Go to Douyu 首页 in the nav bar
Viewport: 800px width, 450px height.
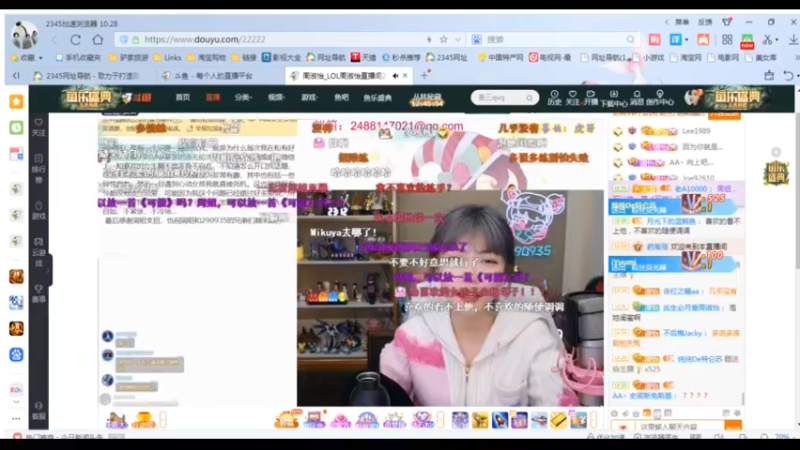[183, 97]
